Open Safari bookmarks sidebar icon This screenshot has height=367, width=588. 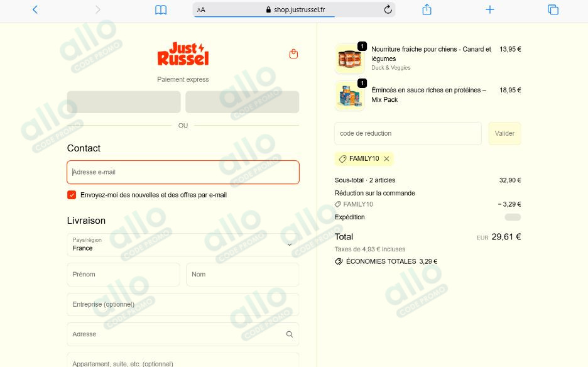pos(161,9)
